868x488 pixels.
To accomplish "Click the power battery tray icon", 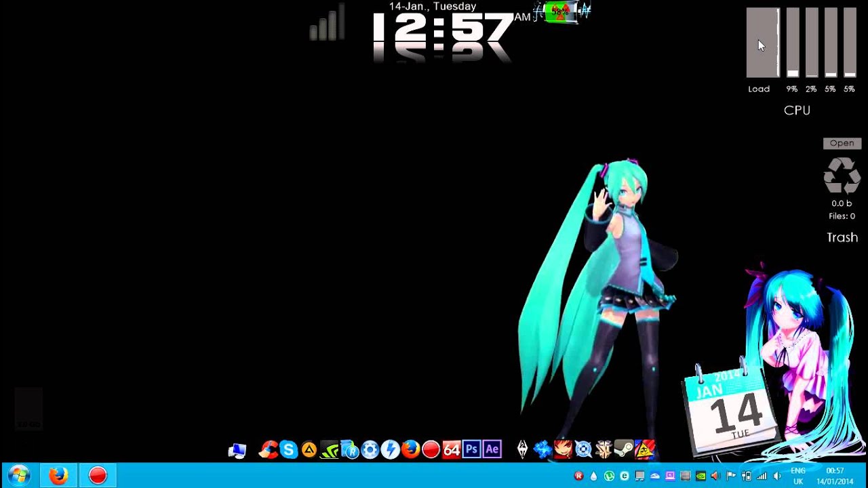I will (747, 476).
